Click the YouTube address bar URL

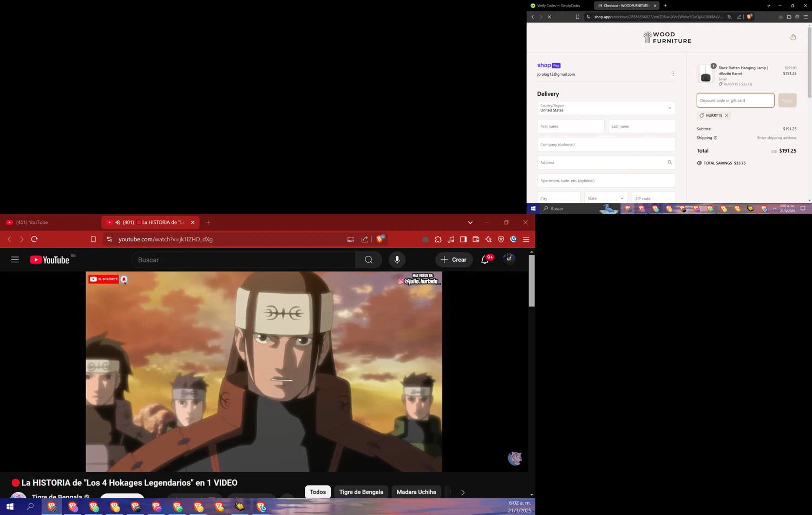point(166,239)
